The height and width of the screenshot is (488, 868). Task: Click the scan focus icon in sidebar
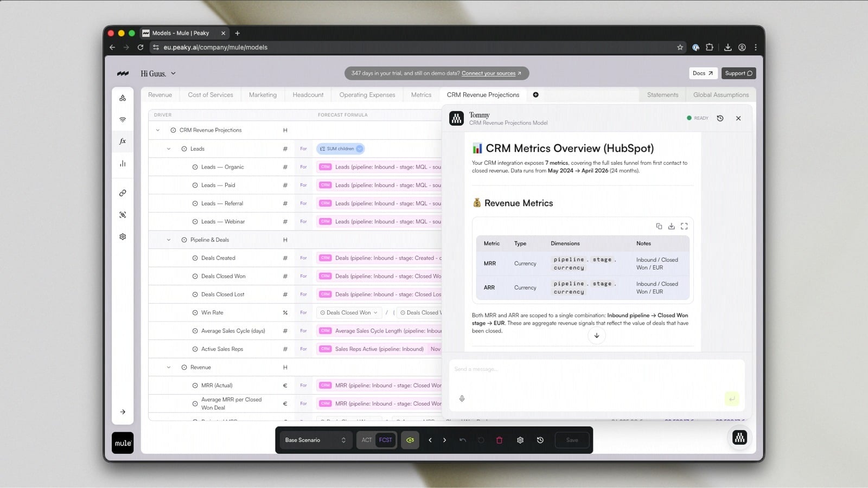click(x=123, y=215)
